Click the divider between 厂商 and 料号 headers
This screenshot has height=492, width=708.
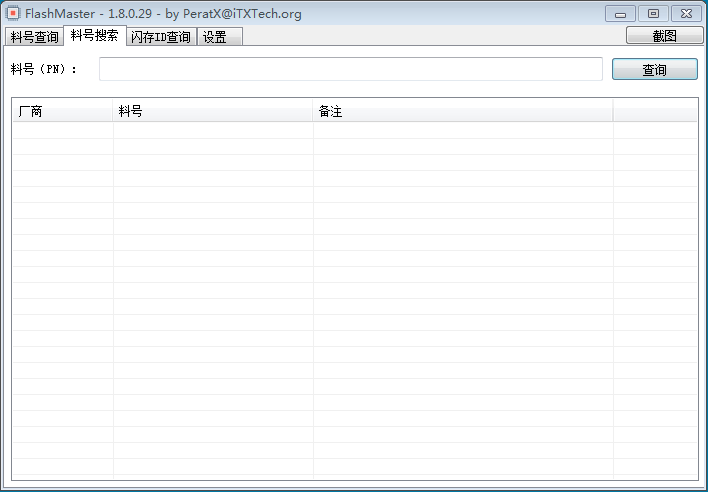tap(113, 112)
